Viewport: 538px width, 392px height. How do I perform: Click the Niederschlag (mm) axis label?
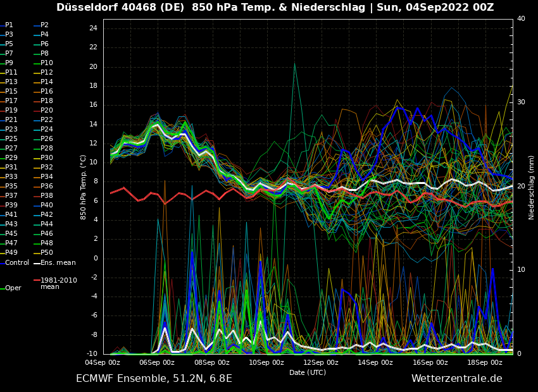pos(532,187)
